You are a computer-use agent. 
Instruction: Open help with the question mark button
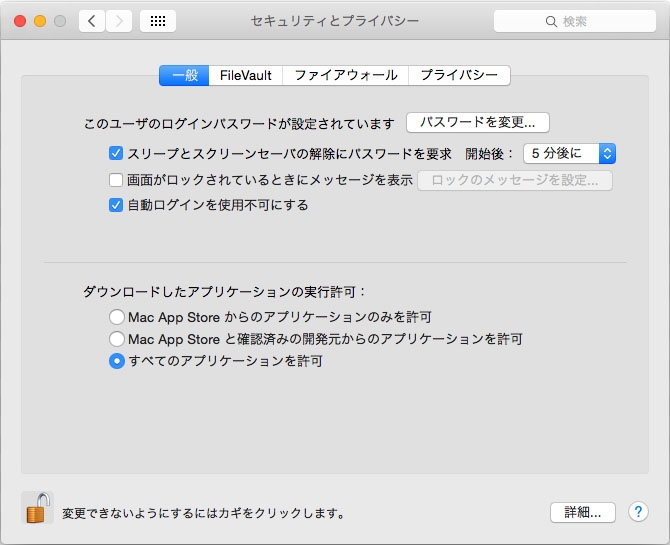[638, 512]
